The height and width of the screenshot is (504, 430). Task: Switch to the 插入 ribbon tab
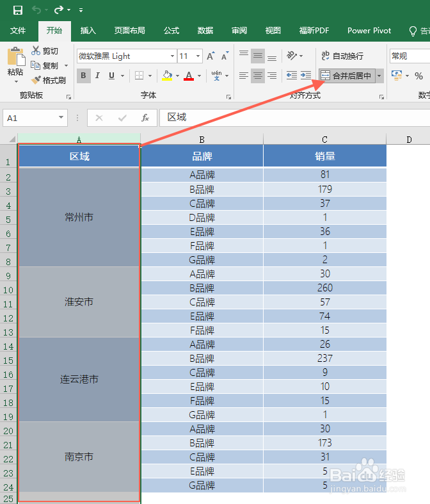point(88,31)
